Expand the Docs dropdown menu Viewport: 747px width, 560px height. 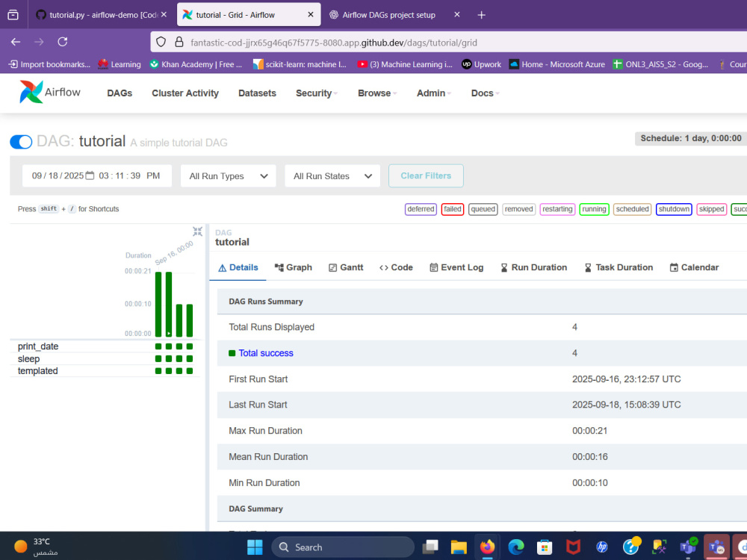coord(485,93)
